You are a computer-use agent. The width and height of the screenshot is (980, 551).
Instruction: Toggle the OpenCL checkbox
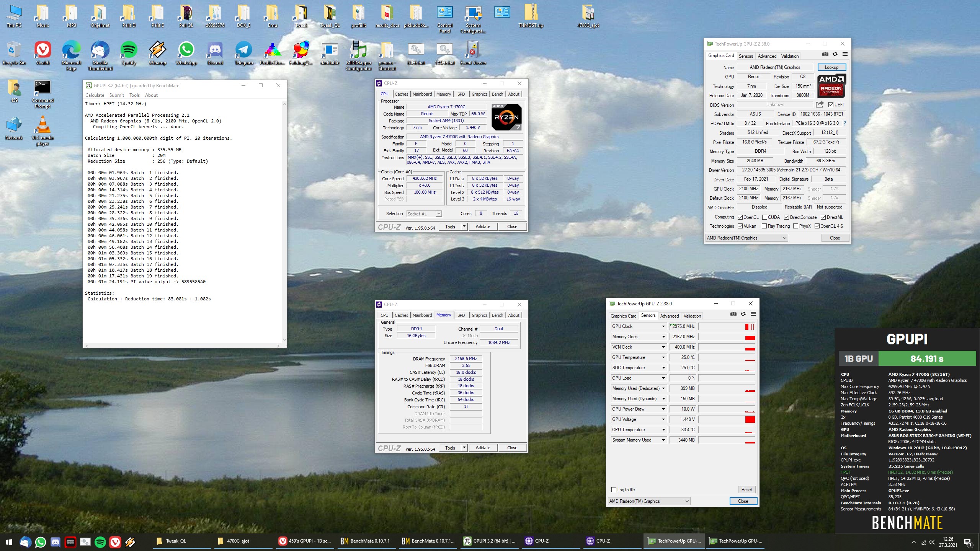coord(740,217)
